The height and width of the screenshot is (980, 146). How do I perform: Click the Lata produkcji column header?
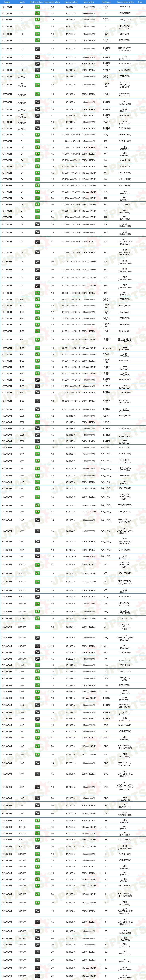(71, 2)
